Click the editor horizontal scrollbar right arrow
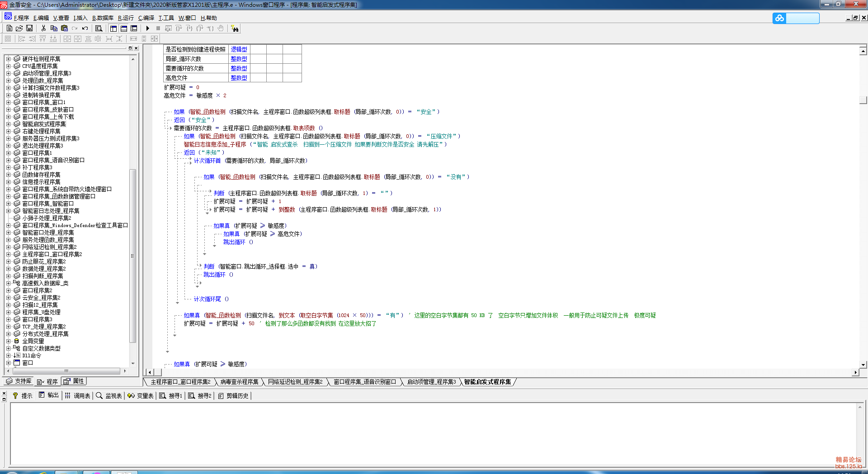 click(x=855, y=373)
